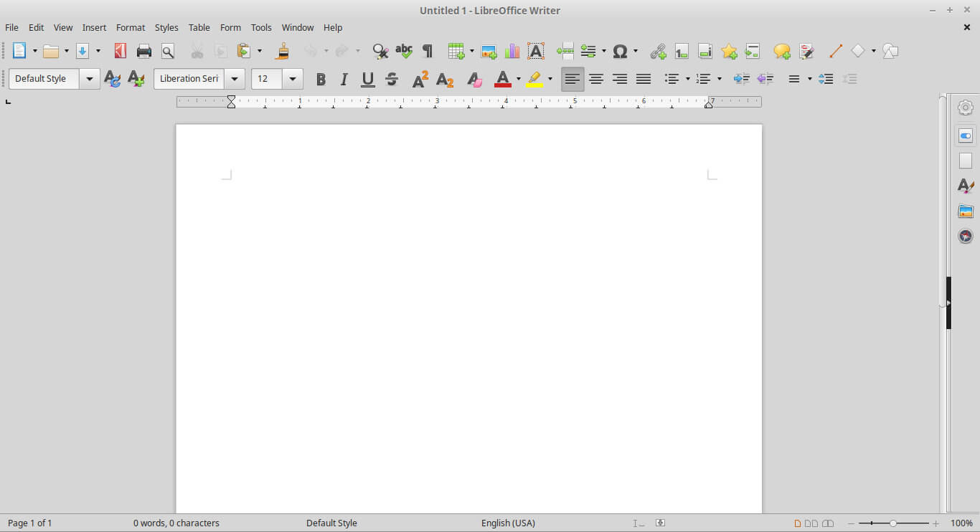Open the font color dropdown arrow
Screen dimensions: 980x532
pos(519,79)
